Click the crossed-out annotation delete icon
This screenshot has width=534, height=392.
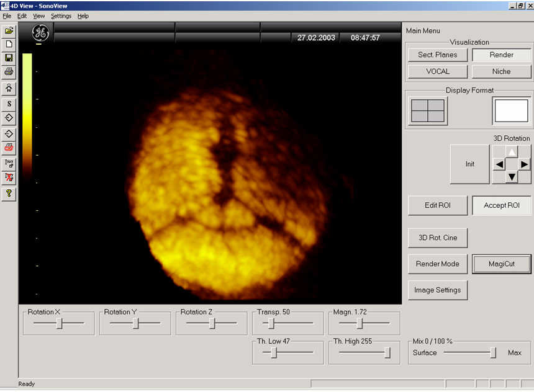click(x=9, y=177)
